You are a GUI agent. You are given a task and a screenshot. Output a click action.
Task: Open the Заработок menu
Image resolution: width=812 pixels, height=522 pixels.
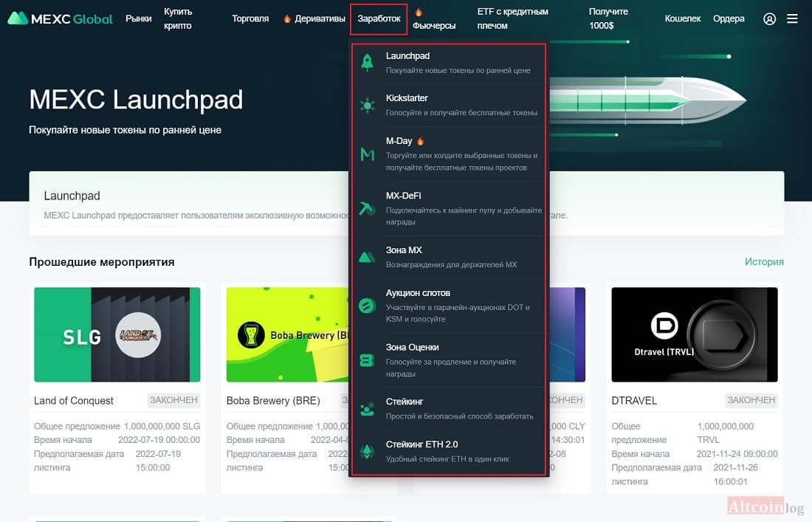(x=379, y=18)
